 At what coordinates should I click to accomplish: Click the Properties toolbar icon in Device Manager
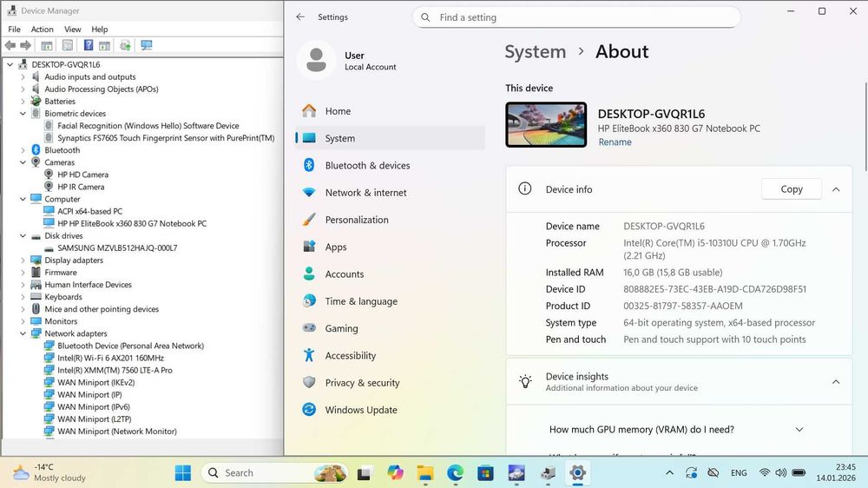pos(68,45)
